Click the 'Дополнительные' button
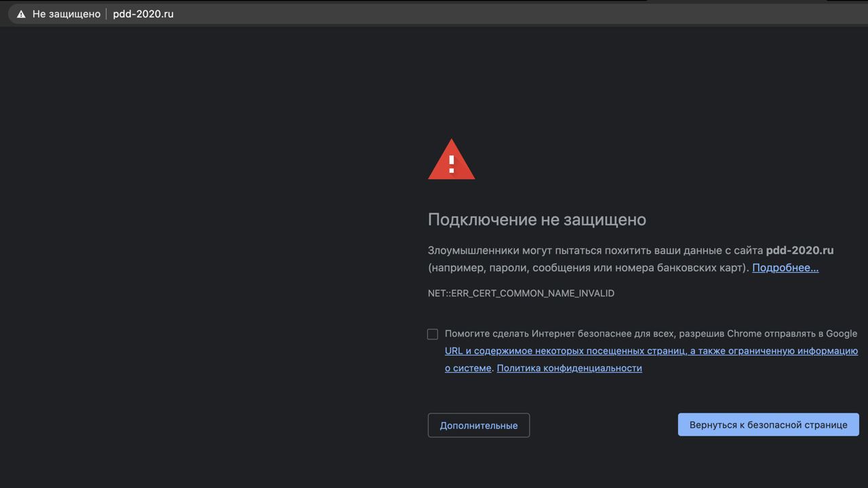 pyautogui.click(x=479, y=425)
